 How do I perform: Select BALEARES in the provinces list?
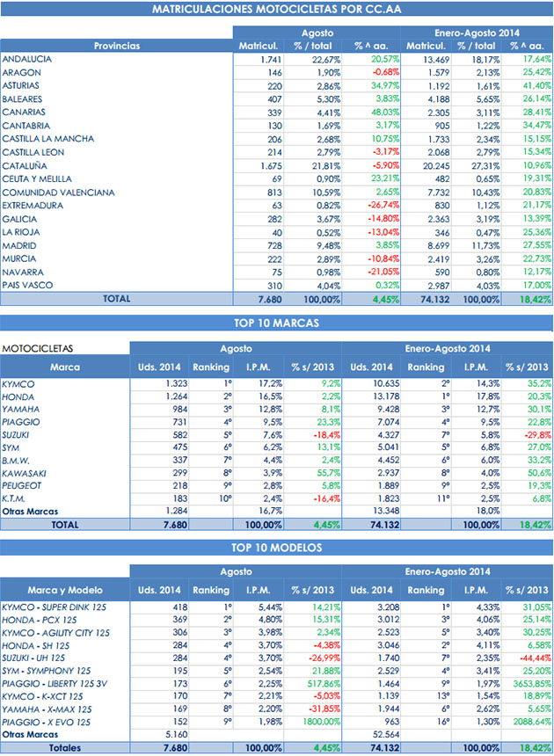[x=22, y=98]
